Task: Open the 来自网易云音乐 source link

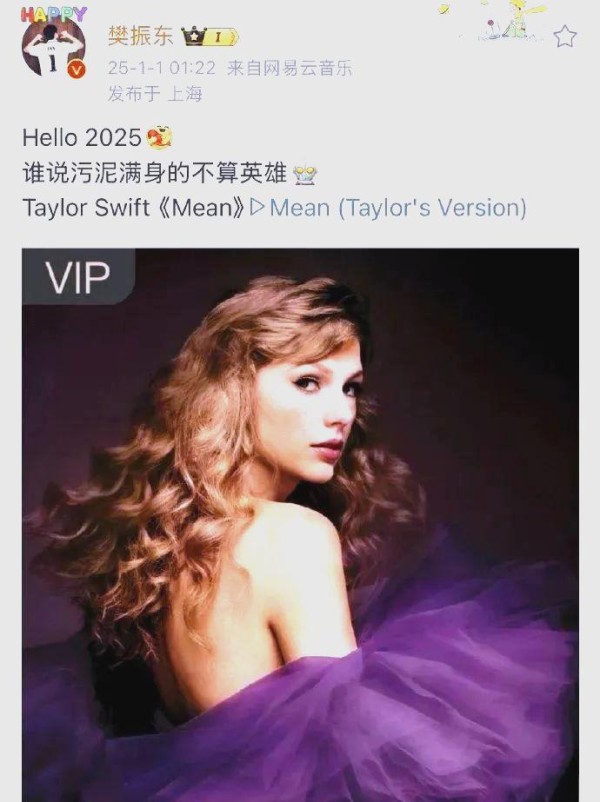Action: (x=290, y=68)
